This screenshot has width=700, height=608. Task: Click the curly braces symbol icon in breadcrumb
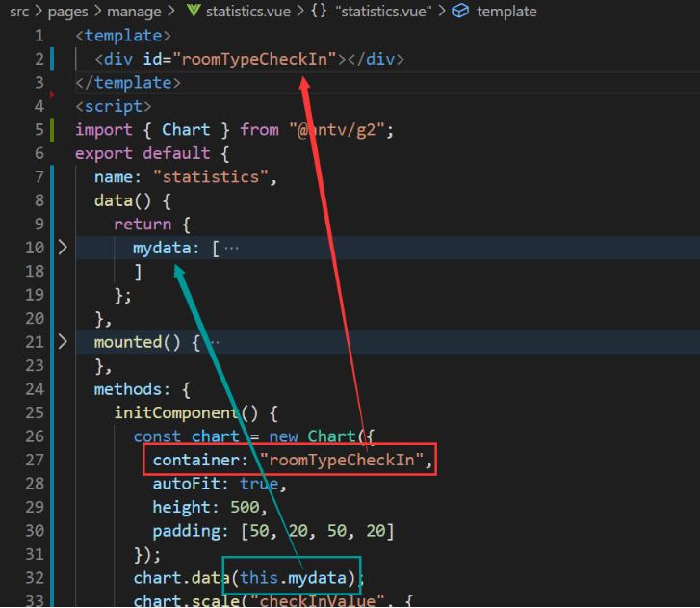(319, 11)
